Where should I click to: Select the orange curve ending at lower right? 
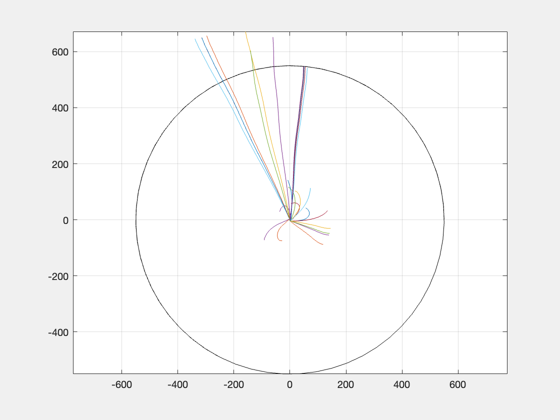[x=308, y=233]
